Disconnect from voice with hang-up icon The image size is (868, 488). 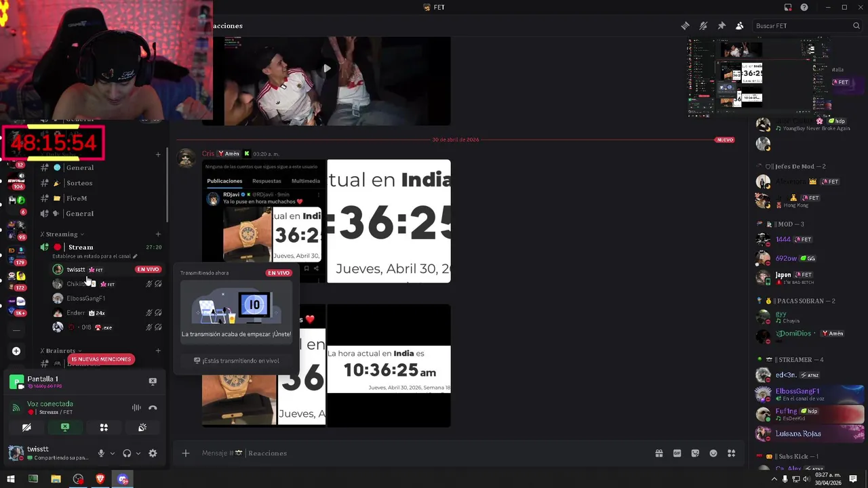pos(153,407)
